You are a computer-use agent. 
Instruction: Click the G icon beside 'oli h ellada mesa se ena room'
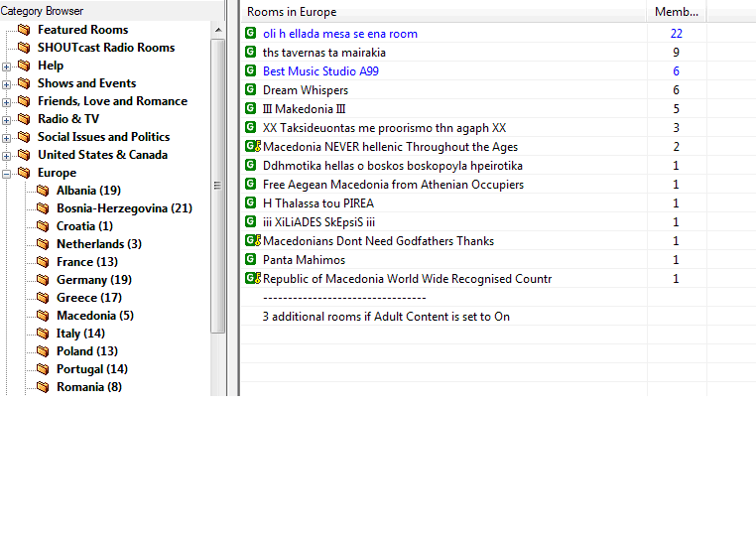[x=250, y=33]
